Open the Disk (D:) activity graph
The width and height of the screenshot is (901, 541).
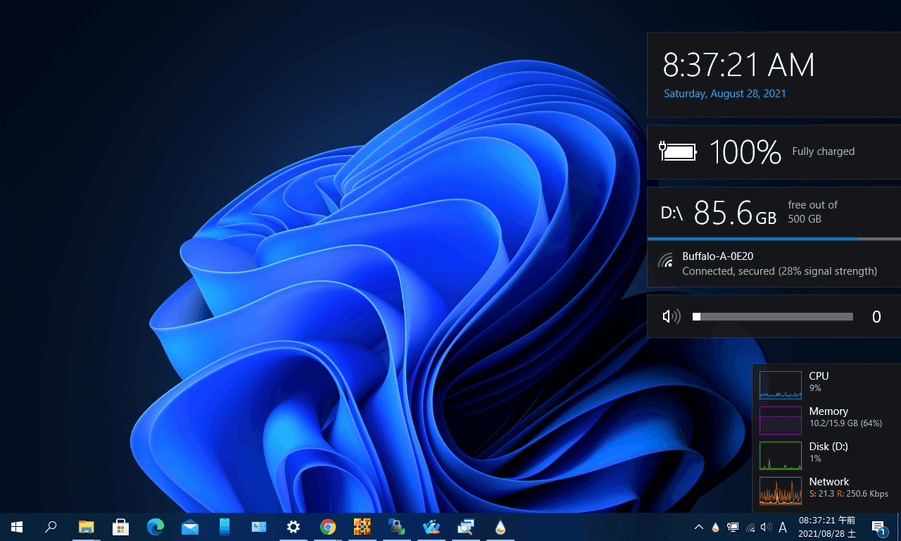(x=780, y=455)
